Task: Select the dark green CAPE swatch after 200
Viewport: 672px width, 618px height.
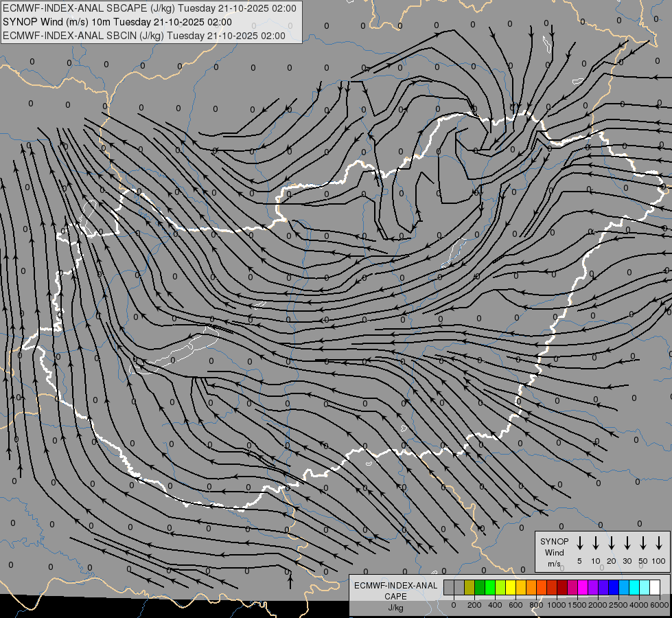Action: click(x=480, y=587)
